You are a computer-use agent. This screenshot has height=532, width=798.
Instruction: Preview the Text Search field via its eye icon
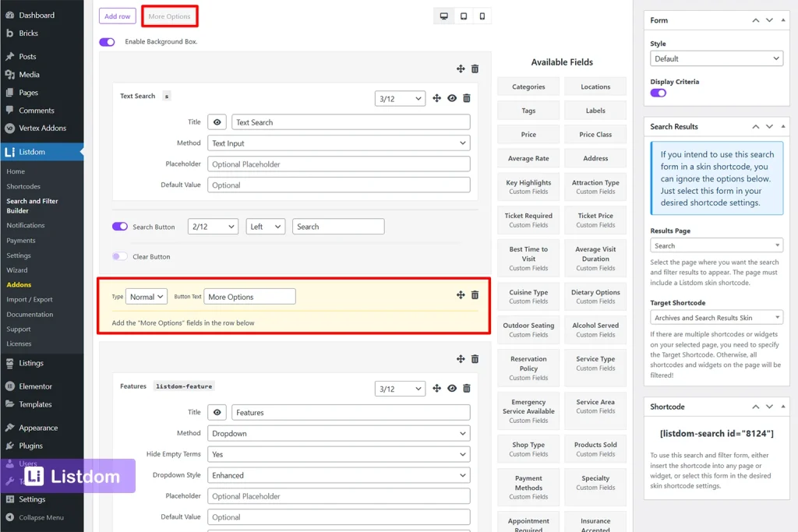point(451,98)
